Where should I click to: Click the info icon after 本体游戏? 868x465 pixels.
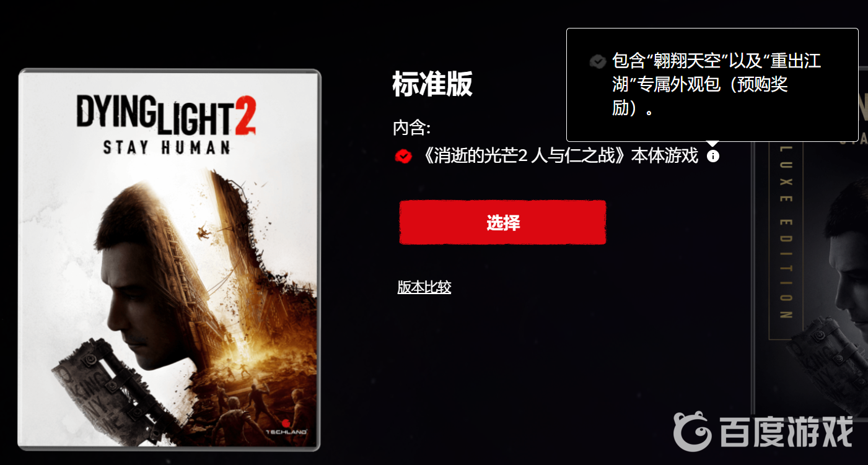(x=713, y=156)
